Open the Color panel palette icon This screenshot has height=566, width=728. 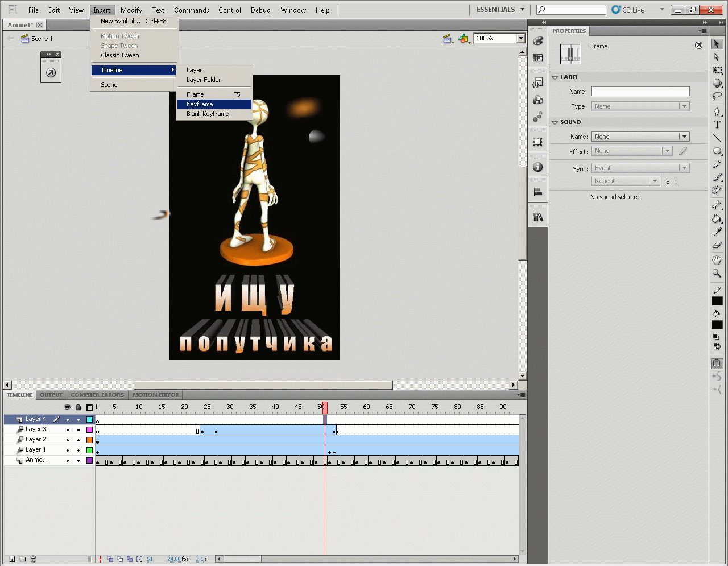538,41
